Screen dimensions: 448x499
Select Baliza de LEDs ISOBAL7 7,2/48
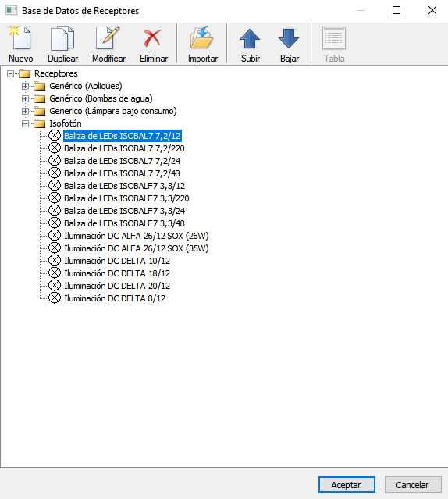point(122,173)
